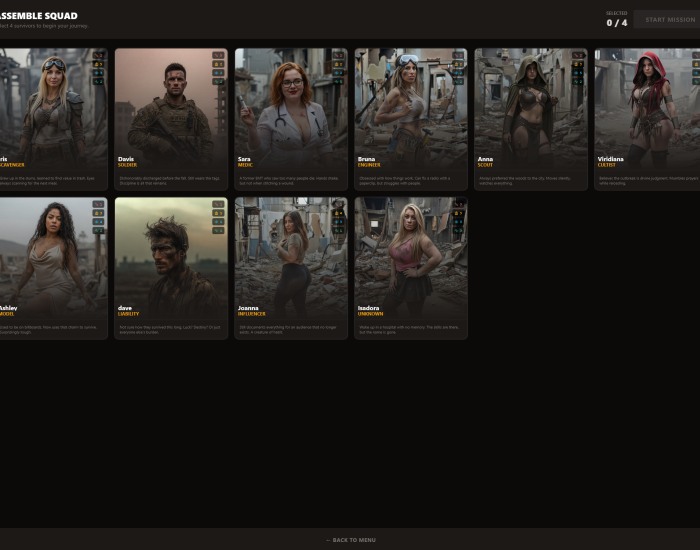This screenshot has height=550, width=700.
Task: Select Davis the soldier's portrait
Action: coord(171,108)
